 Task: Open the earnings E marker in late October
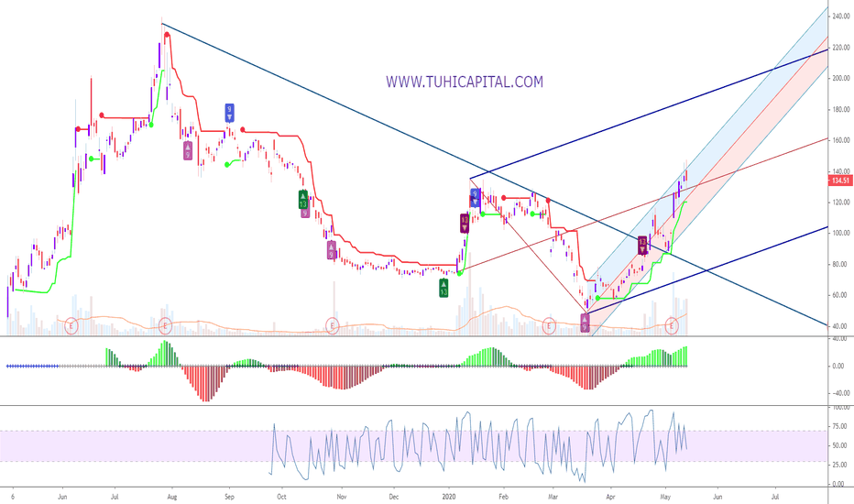(333, 326)
